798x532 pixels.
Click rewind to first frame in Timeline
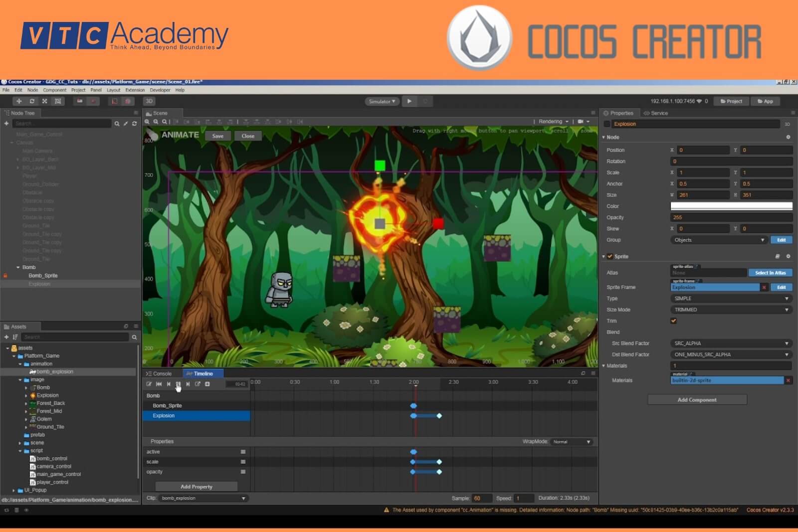pyautogui.click(x=159, y=384)
